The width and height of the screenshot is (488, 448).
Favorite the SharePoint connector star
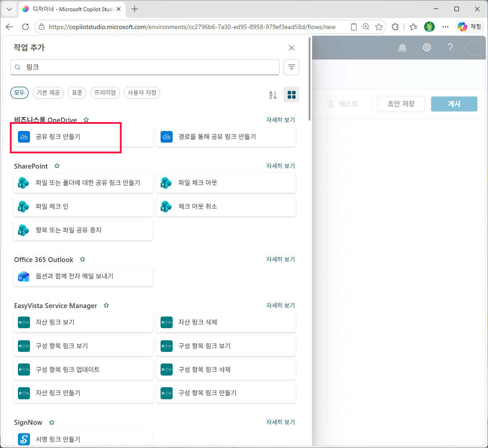pyautogui.click(x=57, y=166)
